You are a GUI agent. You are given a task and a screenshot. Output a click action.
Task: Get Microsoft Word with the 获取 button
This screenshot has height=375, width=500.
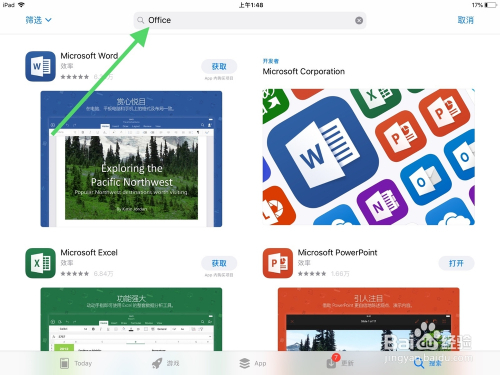tap(219, 66)
